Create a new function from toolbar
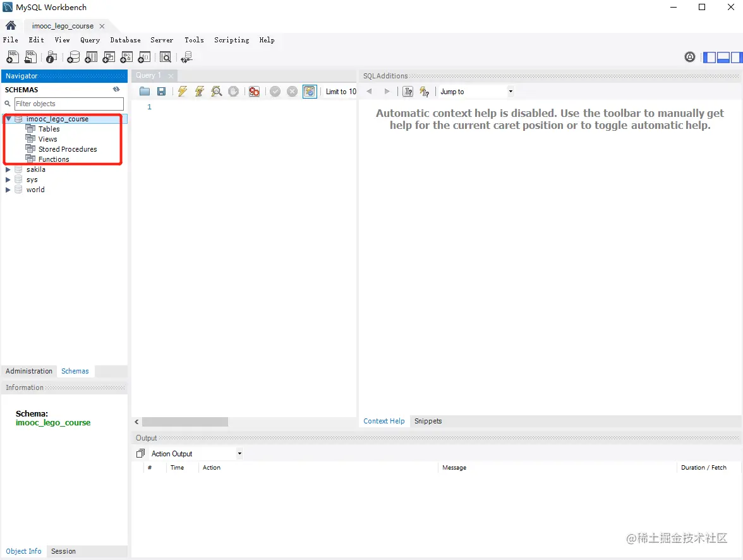Image resolution: width=743 pixels, height=560 pixels. pos(144,58)
